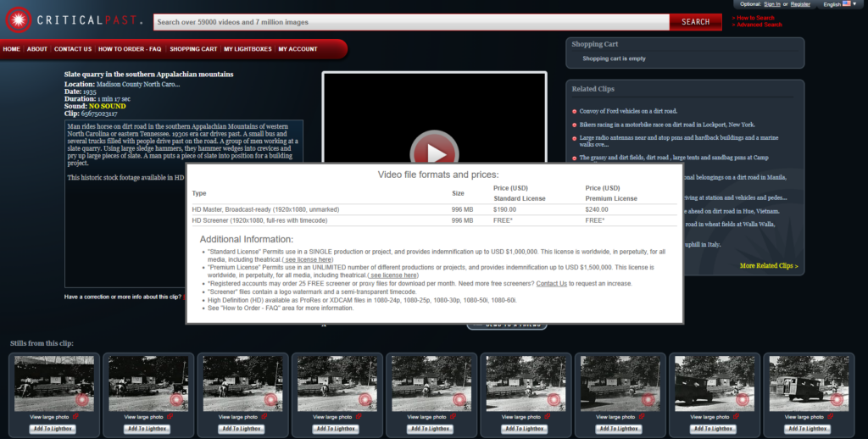The width and height of the screenshot is (868, 439).
Task: Open Premium License 'see license here' link
Action: point(393,275)
